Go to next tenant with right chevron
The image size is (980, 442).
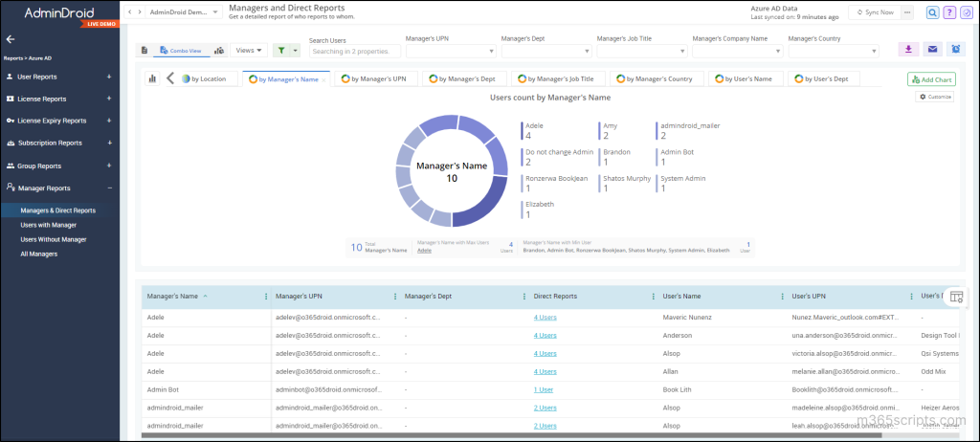click(139, 12)
